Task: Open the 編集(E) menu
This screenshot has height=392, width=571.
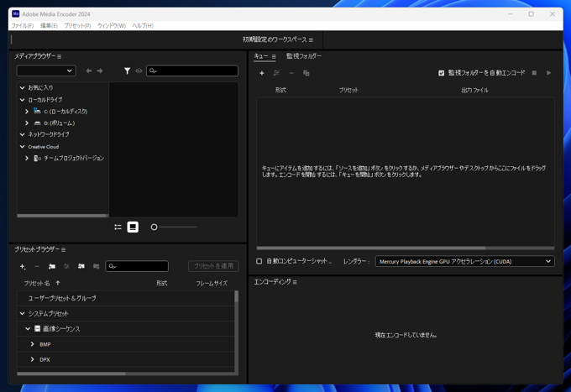Action: [x=49, y=26]
